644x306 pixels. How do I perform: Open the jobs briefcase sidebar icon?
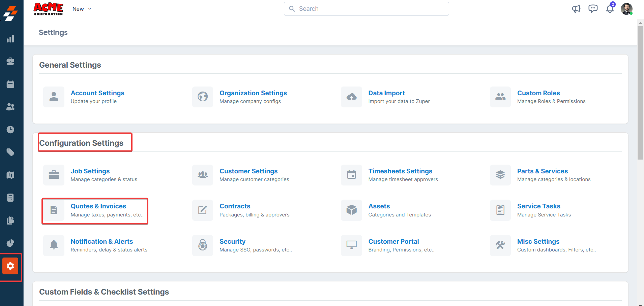click(x=10, y=61)
